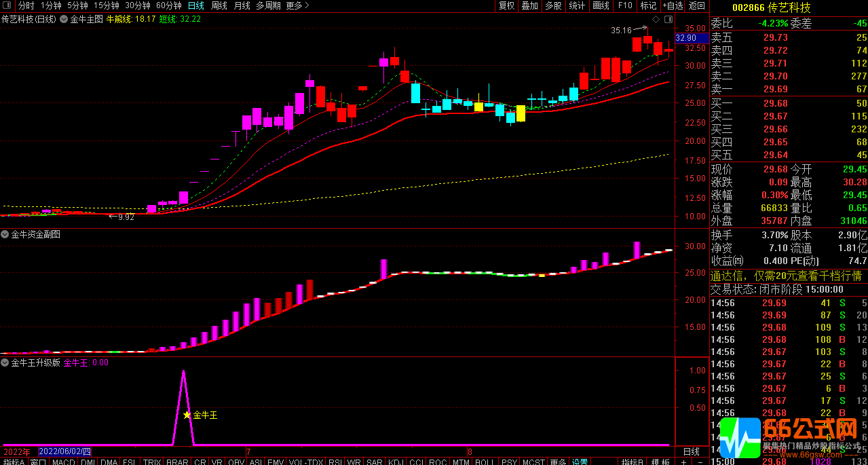Switch to 周线 weekly chart tab

point(219,5)
